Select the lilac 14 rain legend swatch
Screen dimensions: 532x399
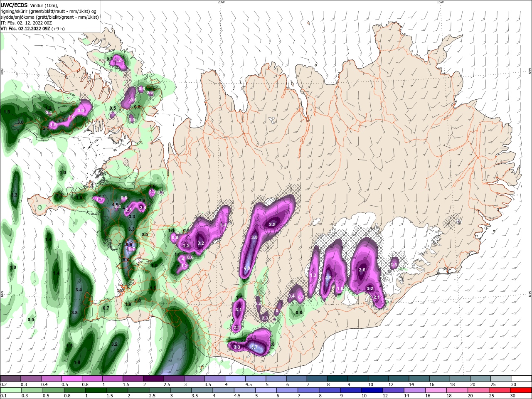coord(415,390)
